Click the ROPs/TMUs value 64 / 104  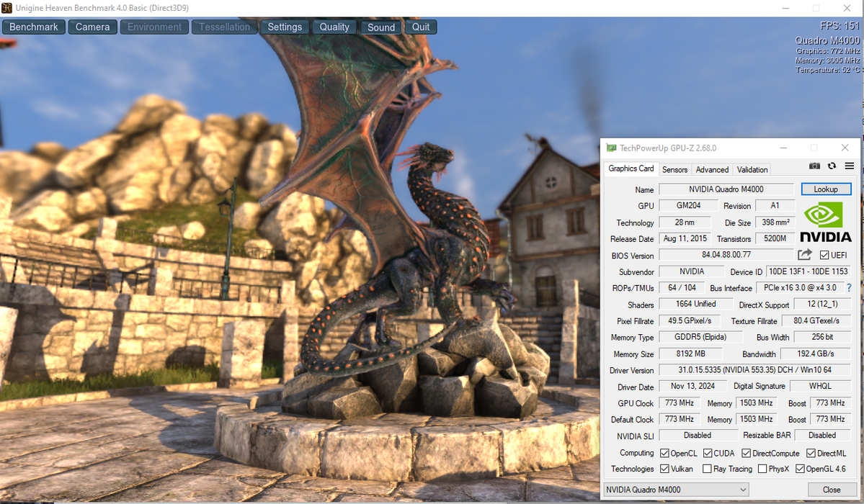682,287
